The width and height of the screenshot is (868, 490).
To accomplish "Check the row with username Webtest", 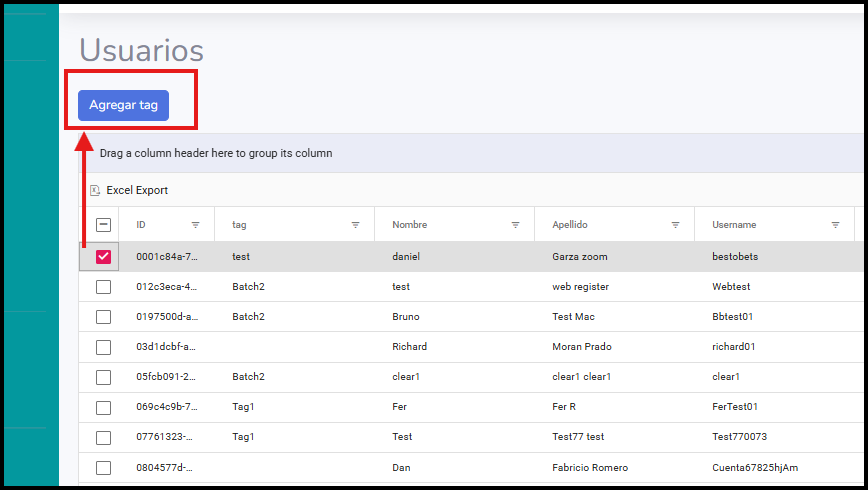I will tap(104, 287).
